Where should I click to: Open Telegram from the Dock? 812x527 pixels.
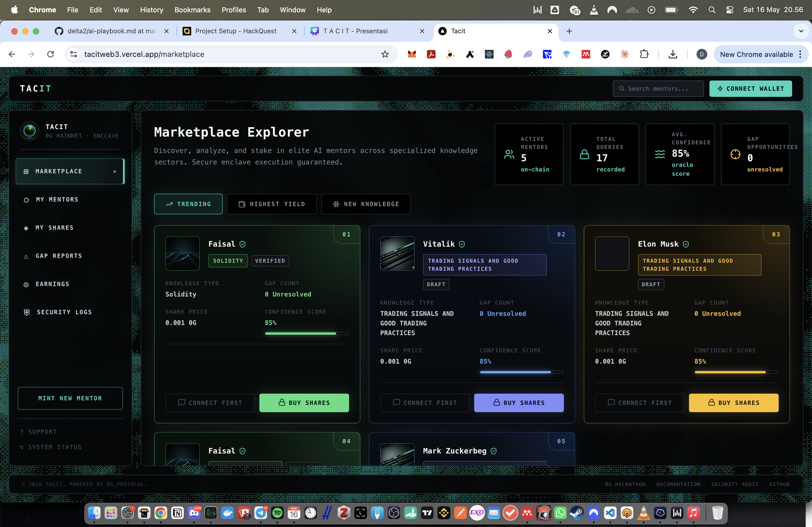[x=261, y=513]
